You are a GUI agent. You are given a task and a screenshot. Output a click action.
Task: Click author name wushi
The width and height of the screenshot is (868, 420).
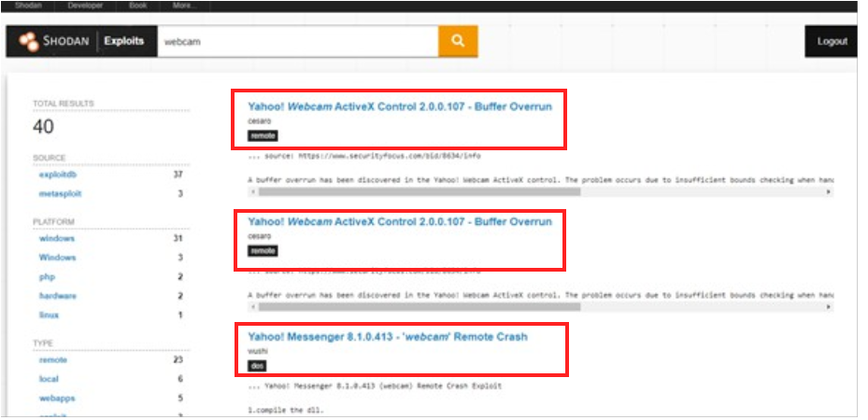[256, 351]
